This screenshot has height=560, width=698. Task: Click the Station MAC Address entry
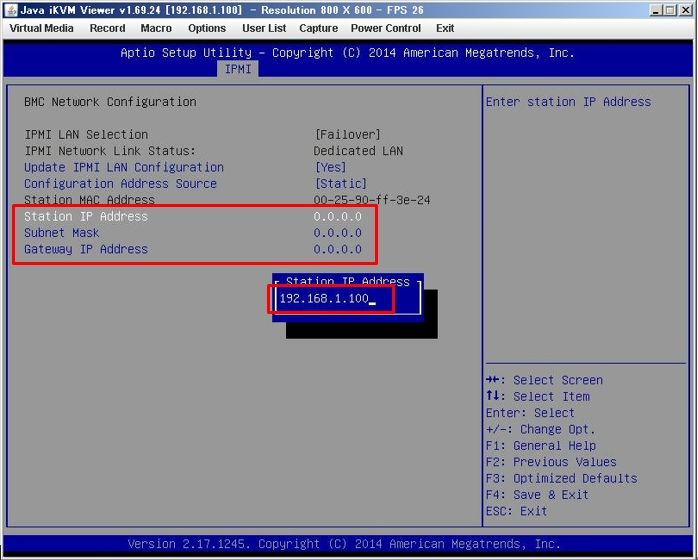pyautogui.click(x=89, y=200)
